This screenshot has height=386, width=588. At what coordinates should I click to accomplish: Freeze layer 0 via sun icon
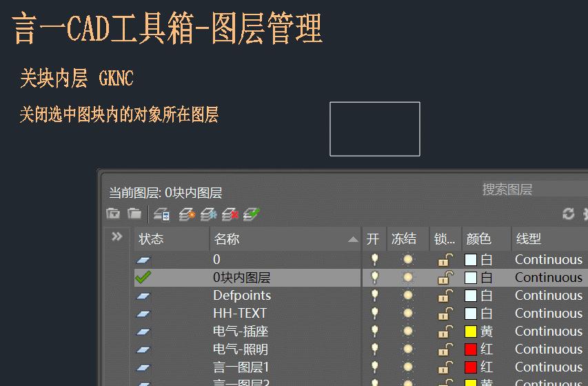point(408,259)
